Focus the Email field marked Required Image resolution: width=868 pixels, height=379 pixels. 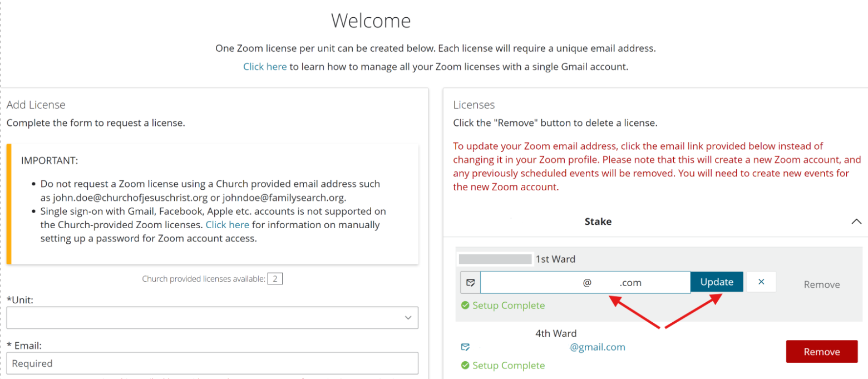tap(212, 363)
